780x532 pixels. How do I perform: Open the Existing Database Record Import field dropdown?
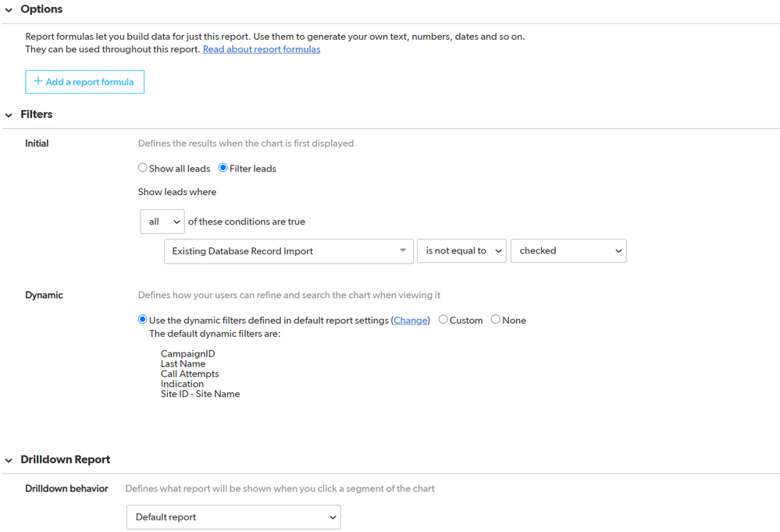[289, 251]
